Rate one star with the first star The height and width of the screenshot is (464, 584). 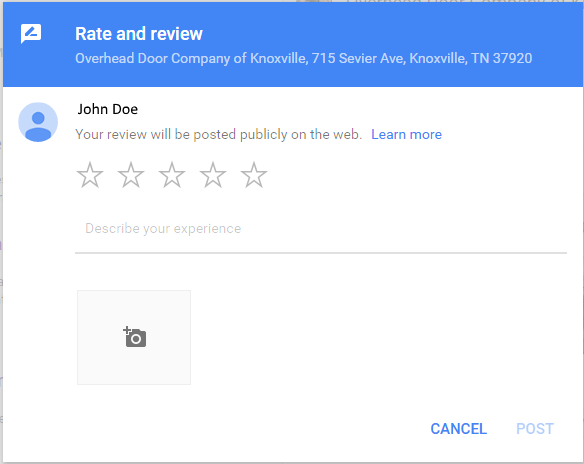[x=90, y=175]
